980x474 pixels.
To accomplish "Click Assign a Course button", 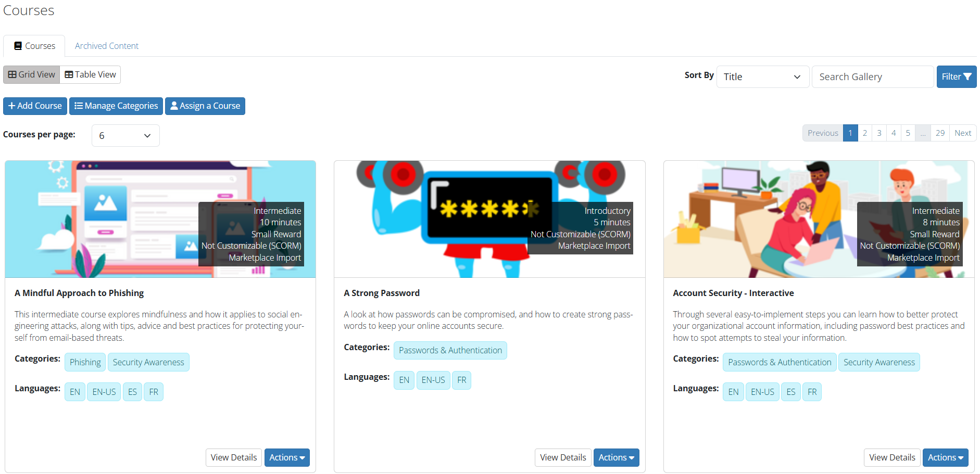I will coord(205,106).
